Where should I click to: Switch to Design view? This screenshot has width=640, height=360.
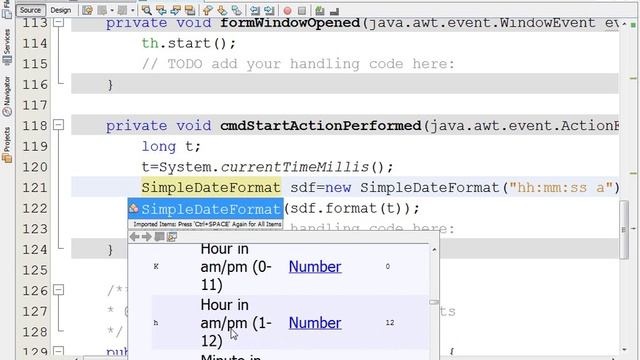[61, 10]
